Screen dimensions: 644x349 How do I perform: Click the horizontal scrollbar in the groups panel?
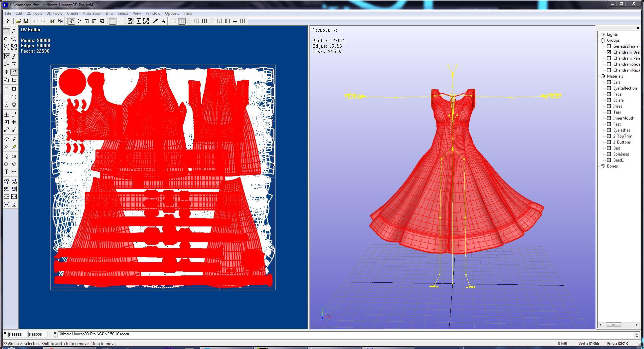[x=619, y=325]
